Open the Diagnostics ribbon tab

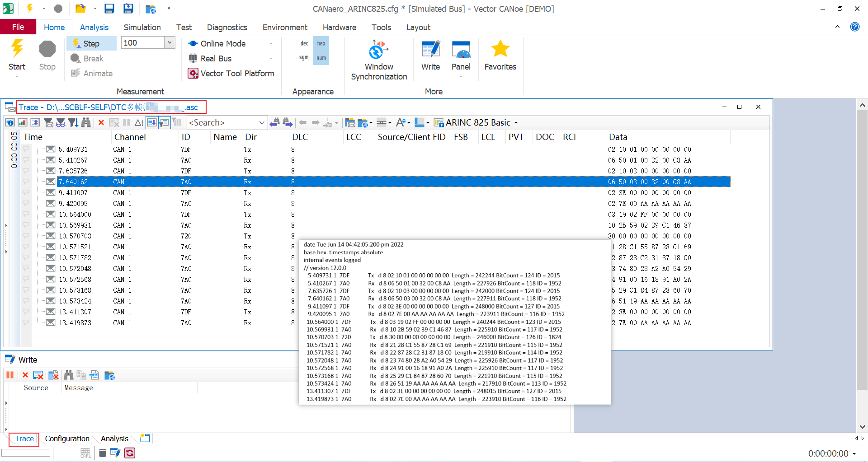tap(227, 28)
